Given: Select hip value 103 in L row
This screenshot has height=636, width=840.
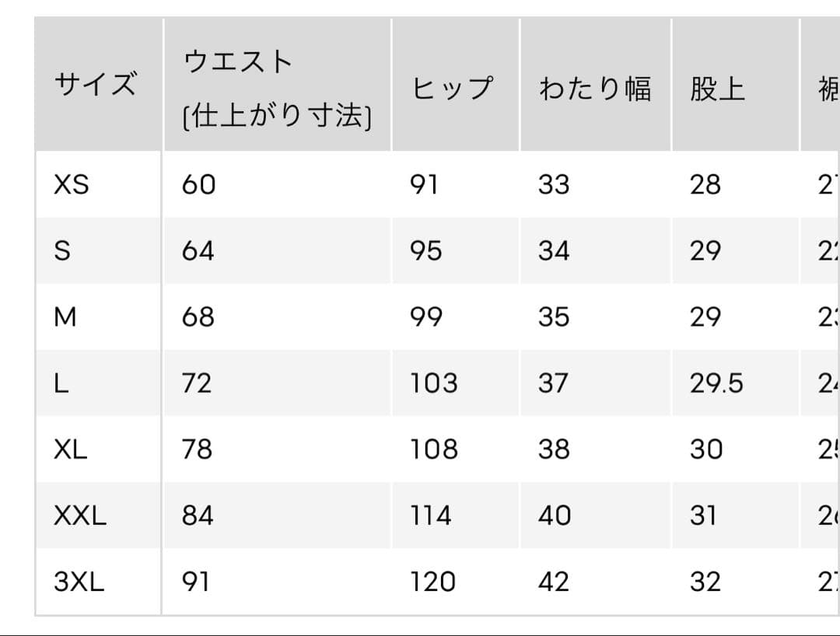Looking at the screenshot, I should click(434, 383).
